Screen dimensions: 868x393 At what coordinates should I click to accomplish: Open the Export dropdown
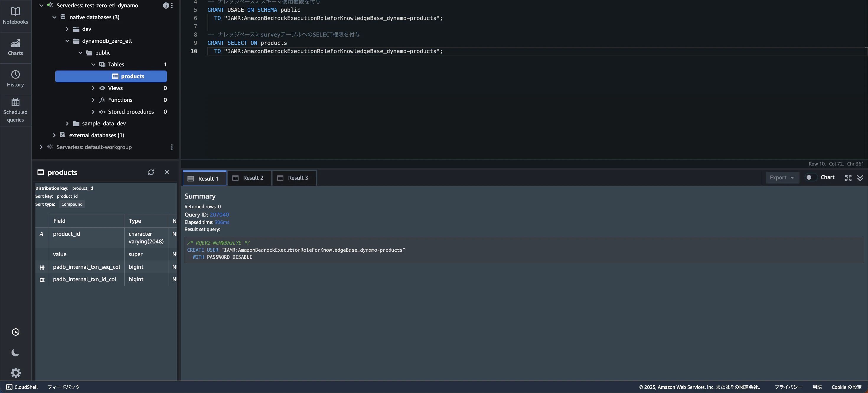coord(782,178)
